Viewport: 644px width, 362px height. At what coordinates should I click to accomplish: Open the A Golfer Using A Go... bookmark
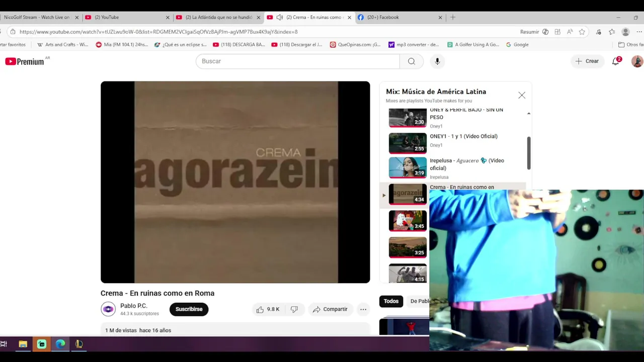click(473, 44)
